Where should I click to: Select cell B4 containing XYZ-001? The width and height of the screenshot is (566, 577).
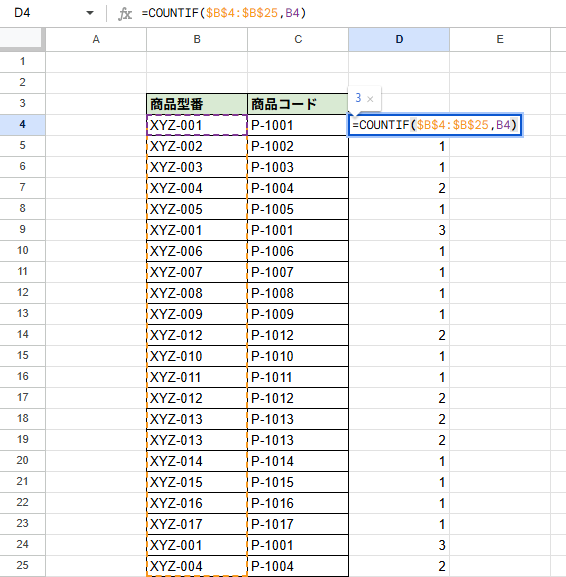point(197,125)
